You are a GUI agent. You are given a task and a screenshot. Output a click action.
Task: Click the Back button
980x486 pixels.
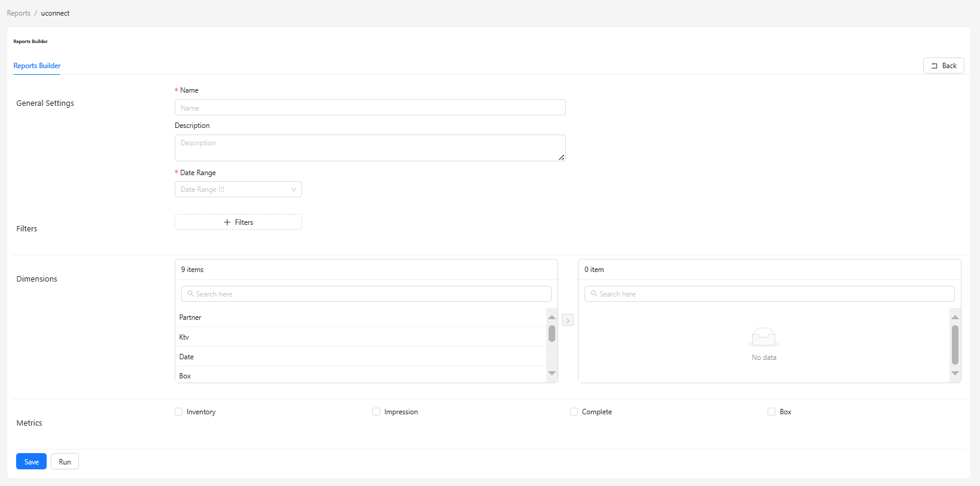pos(943,66)
